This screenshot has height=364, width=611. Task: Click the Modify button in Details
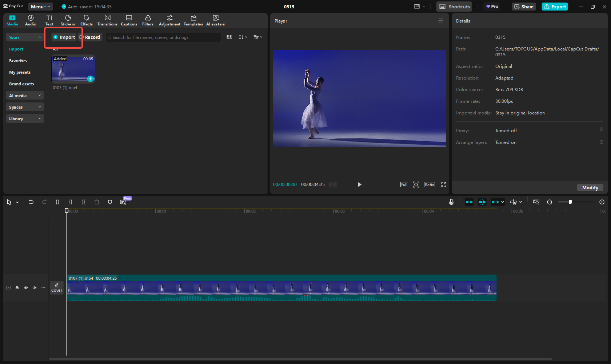(590, 187)
